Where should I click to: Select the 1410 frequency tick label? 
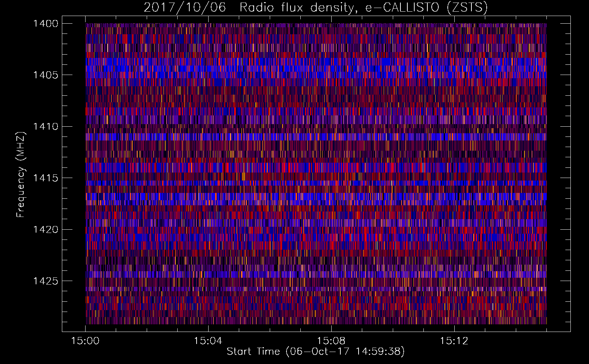click(x=46, y=127)
